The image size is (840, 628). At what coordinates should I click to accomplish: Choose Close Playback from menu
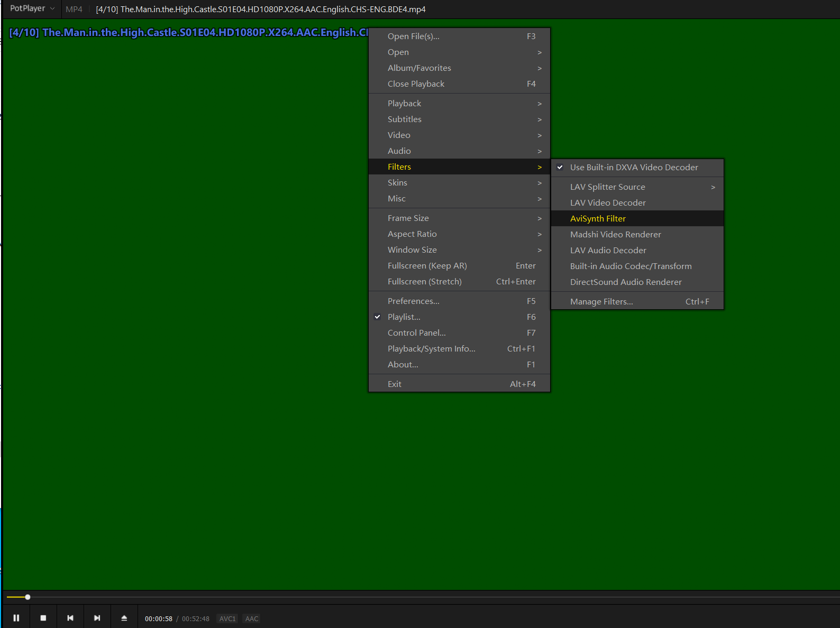[x=459, y=84]
